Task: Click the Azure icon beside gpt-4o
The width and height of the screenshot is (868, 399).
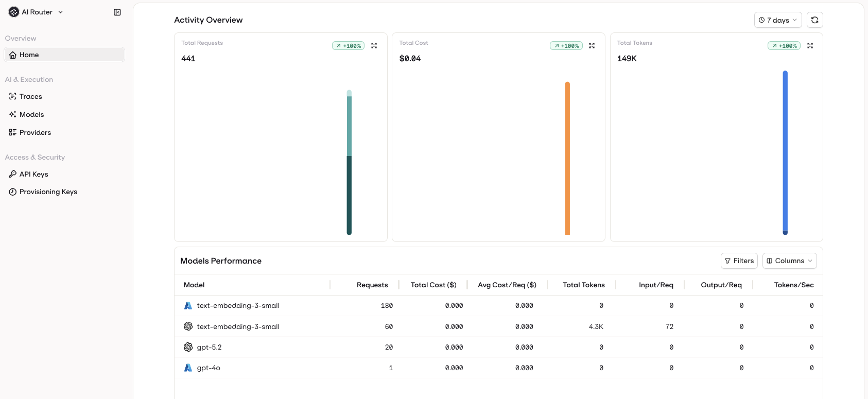Action: pos(188,368)
